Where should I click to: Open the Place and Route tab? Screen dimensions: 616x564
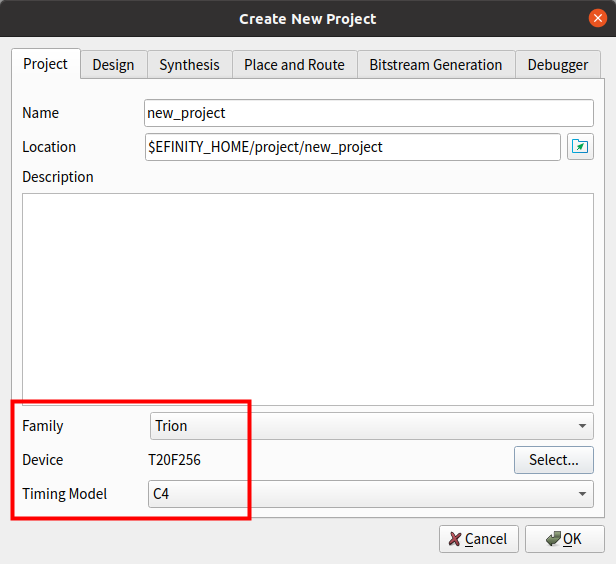295,65
